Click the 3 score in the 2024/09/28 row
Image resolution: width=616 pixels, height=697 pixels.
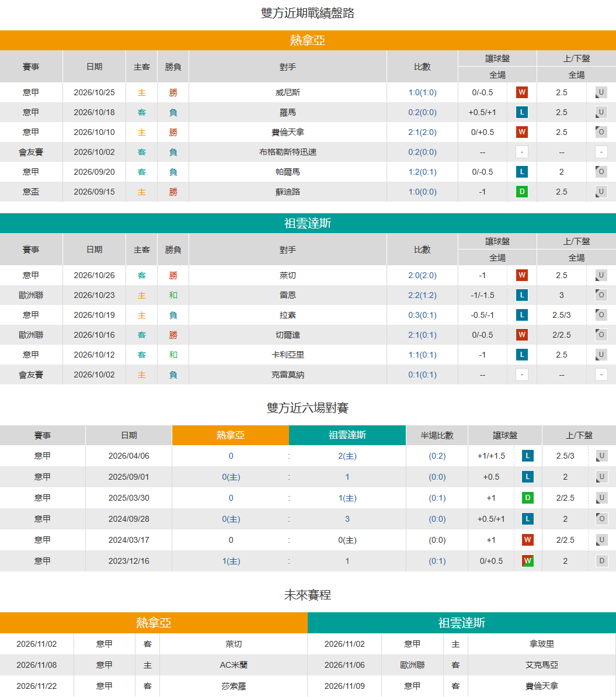click(347, 519)
